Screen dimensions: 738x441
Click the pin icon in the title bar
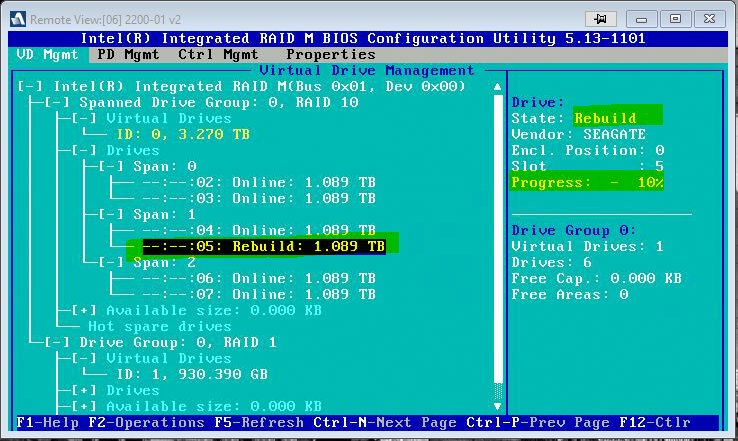600,19
